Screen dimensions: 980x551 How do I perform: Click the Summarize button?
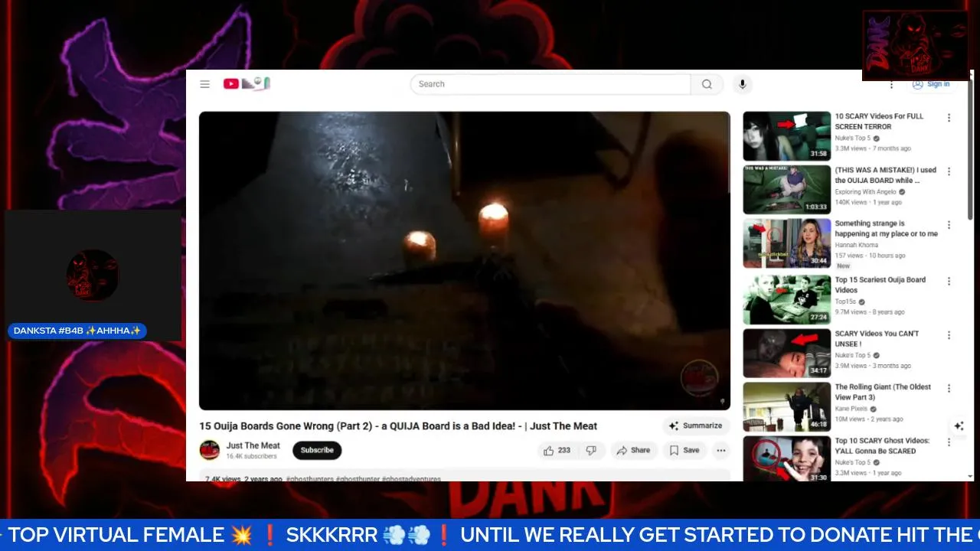point(695,425)
